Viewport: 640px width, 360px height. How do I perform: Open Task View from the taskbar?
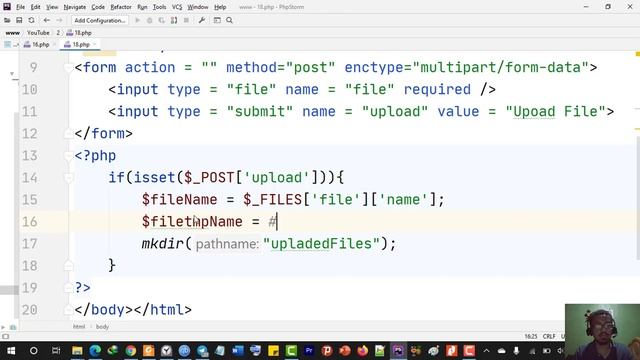pos(56,350)
